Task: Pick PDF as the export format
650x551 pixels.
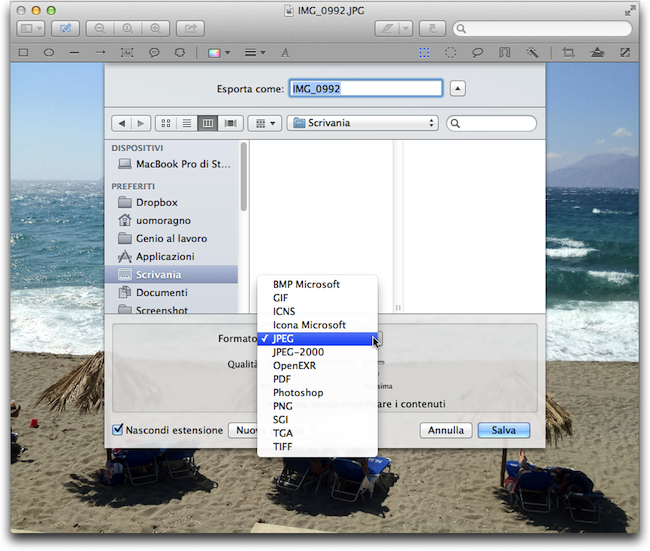Action: 281,380
